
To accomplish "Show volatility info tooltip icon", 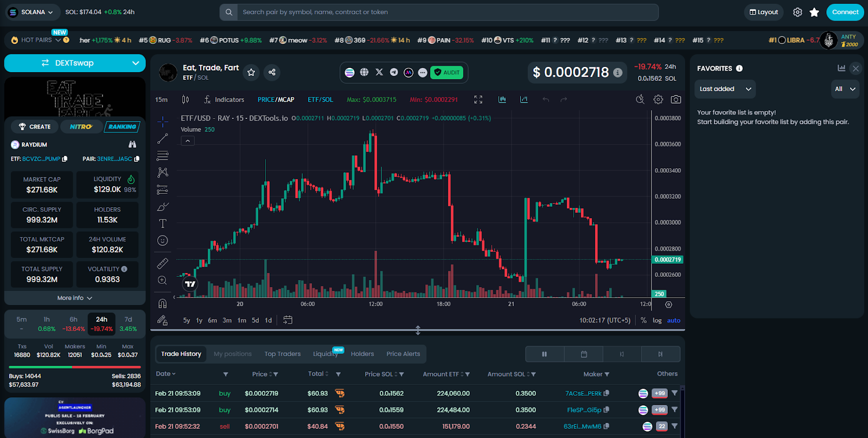I will tap(124, 269).
